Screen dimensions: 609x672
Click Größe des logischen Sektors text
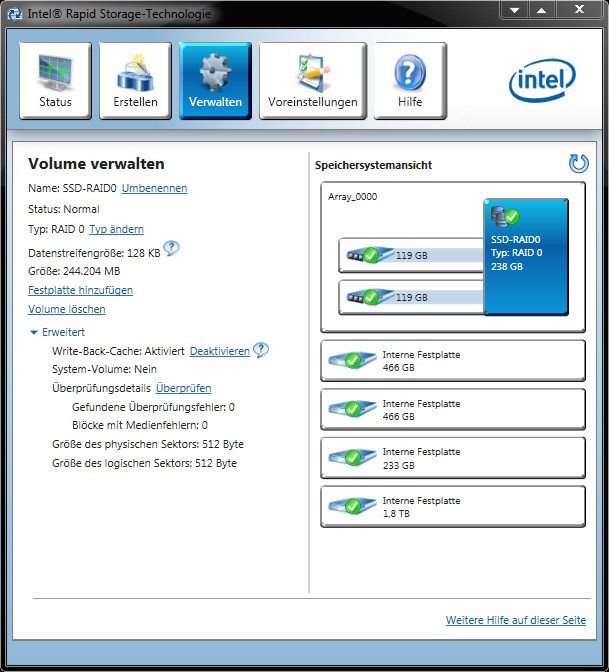click(x=144, y=463)
